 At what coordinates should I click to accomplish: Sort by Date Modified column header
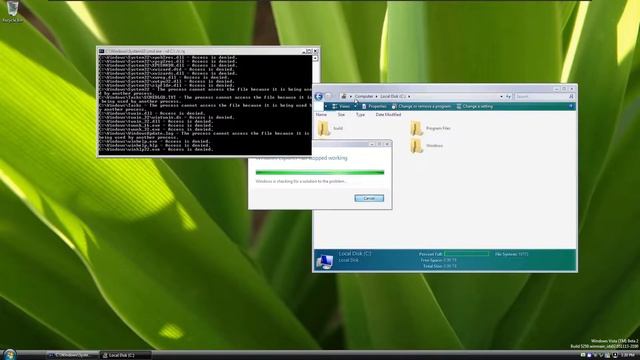coord(388,115)
